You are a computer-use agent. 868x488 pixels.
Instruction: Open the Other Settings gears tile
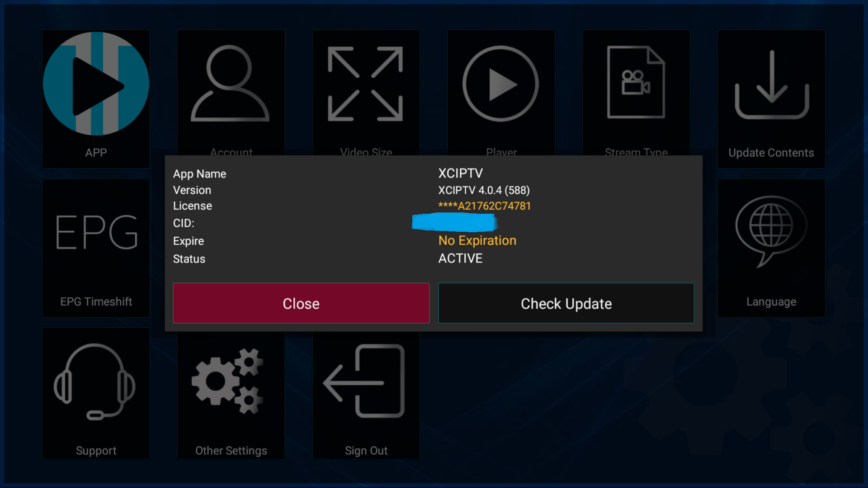(231, 396)
